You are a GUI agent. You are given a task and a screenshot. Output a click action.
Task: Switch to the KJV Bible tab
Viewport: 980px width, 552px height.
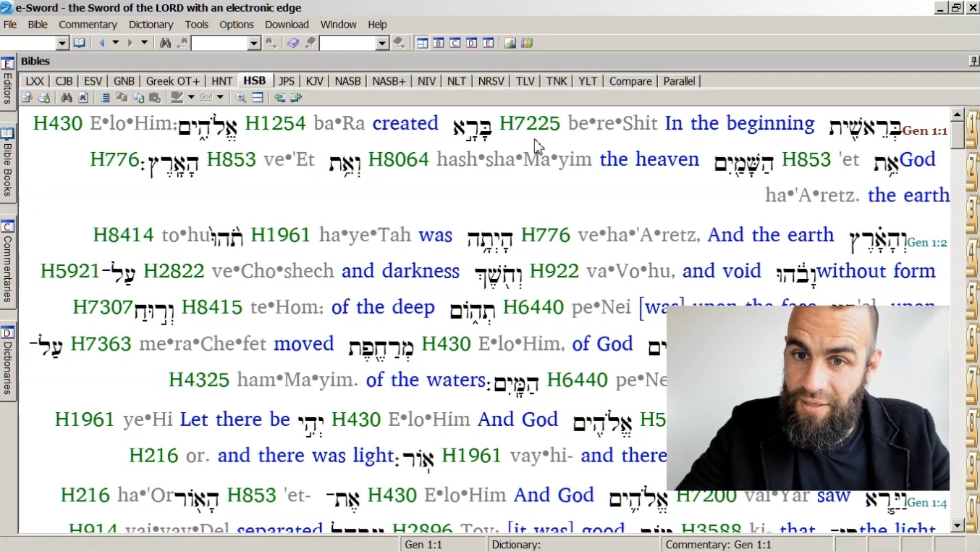315,80
